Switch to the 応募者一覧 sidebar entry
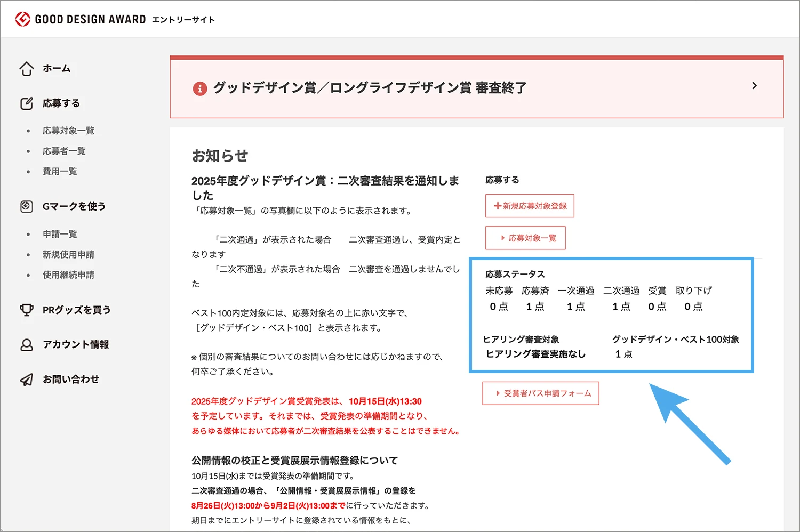 [63, 150]
